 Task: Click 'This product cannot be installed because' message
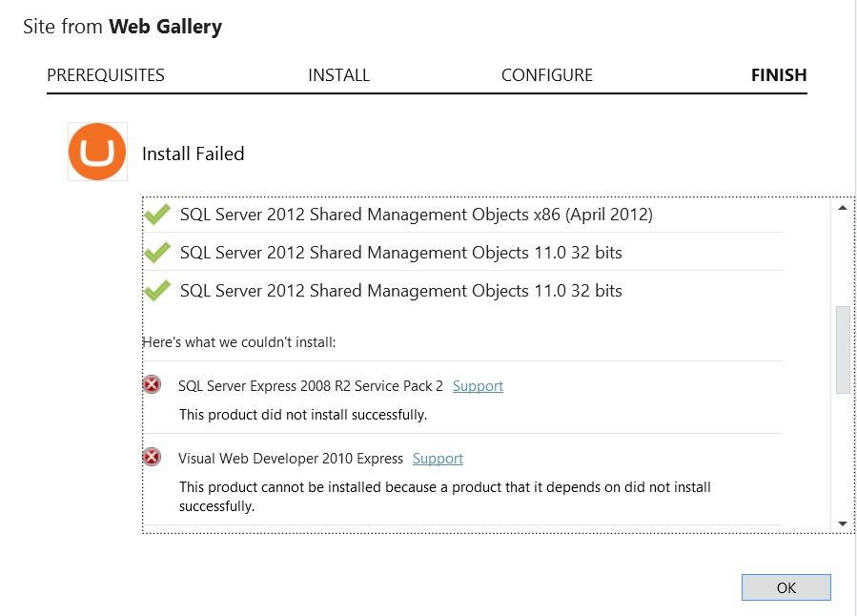(445, 496)
